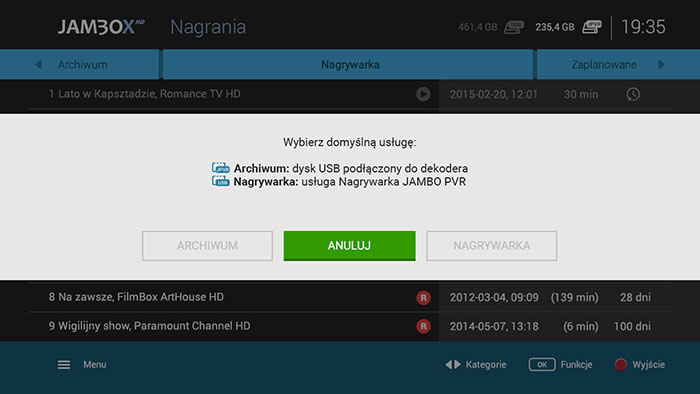Click the date 2015-02-20, 12:01
The image size is (700, 394).
point(493,95)
